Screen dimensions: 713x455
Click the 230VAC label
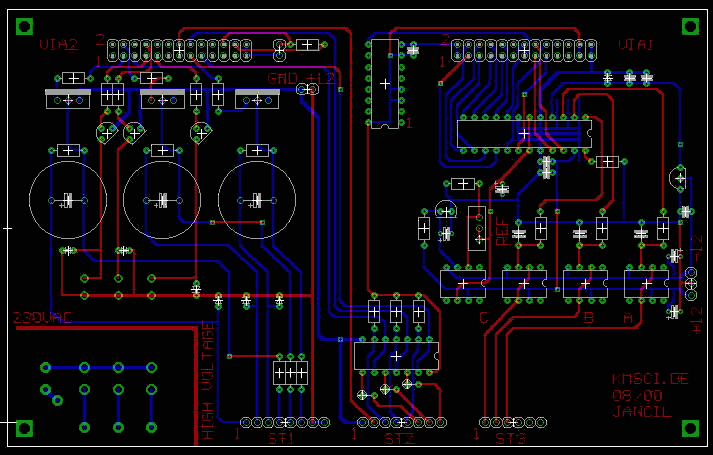pyautogui.click(x=42, y=317)
